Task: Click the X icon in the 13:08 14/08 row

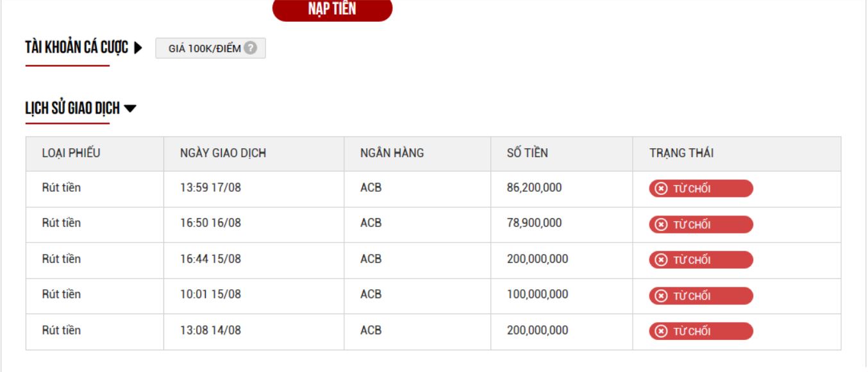Action: pos(662,332)
